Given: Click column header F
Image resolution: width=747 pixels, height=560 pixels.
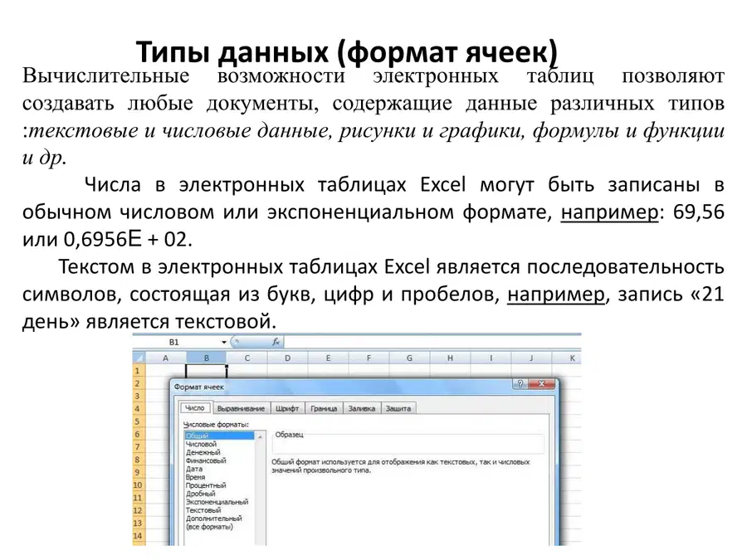Looking at the screenshot, I should 369,358.
